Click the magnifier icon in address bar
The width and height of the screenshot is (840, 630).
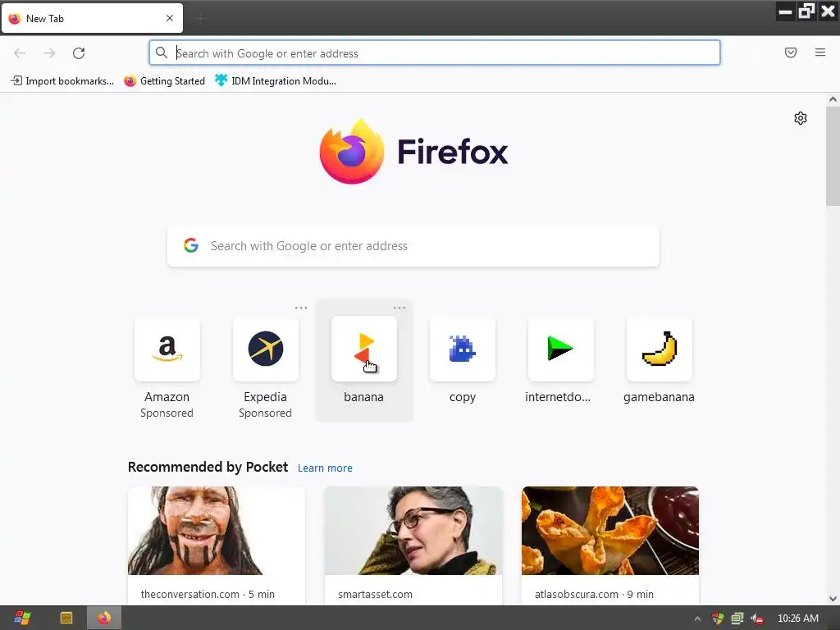pyautogui.click(x=162, y=52)
